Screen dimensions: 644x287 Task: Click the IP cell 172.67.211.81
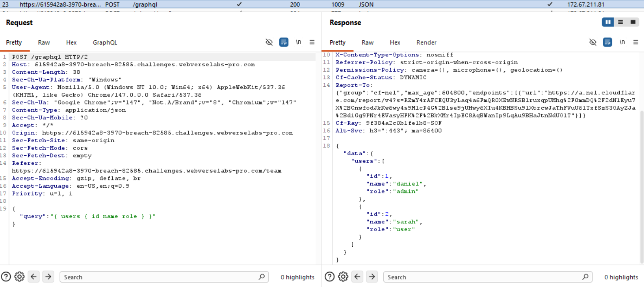tap(585, 4)
